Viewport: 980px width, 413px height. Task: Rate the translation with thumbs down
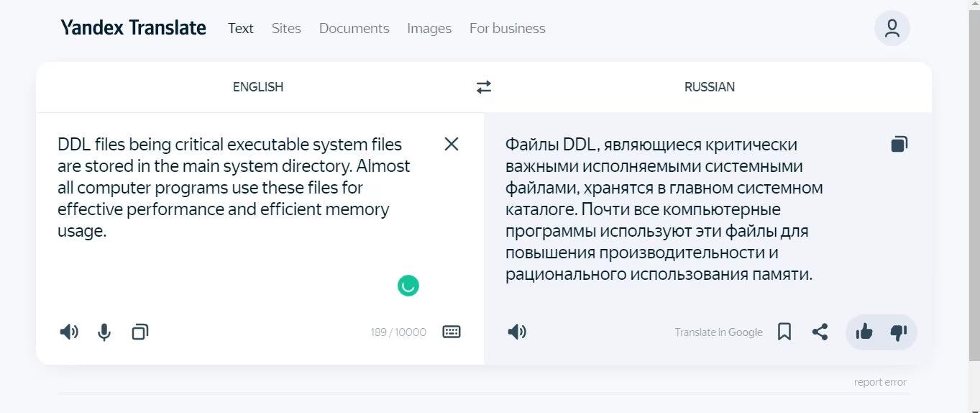click(x=899, y=332)
